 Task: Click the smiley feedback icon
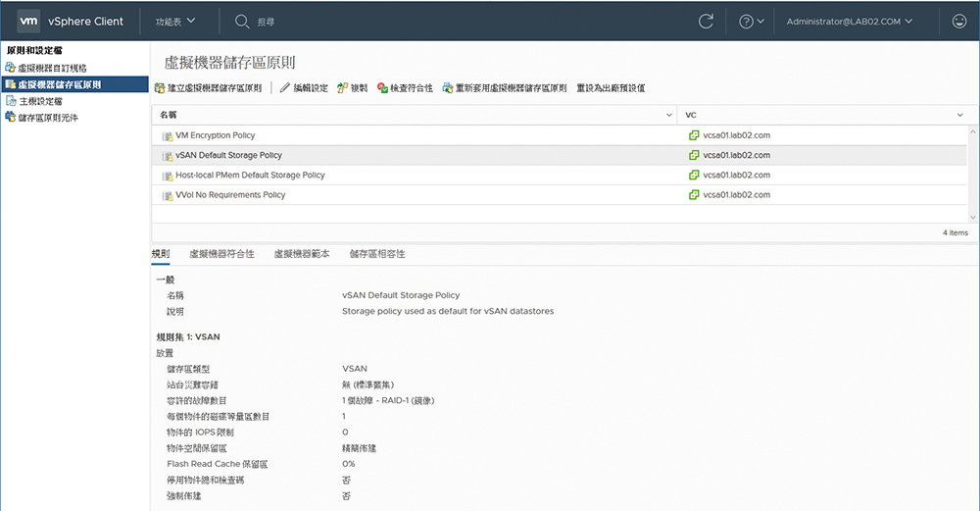(959, 22)
